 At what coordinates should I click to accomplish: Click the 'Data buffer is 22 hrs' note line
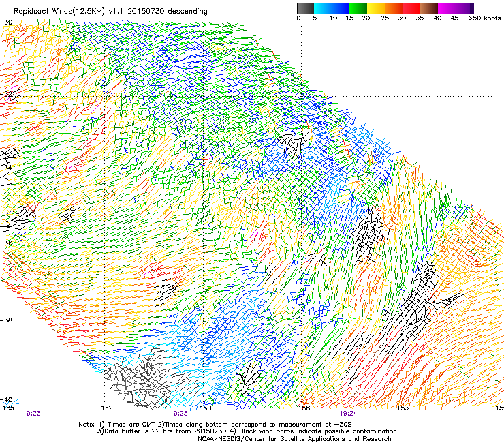[x=247, y=431]
